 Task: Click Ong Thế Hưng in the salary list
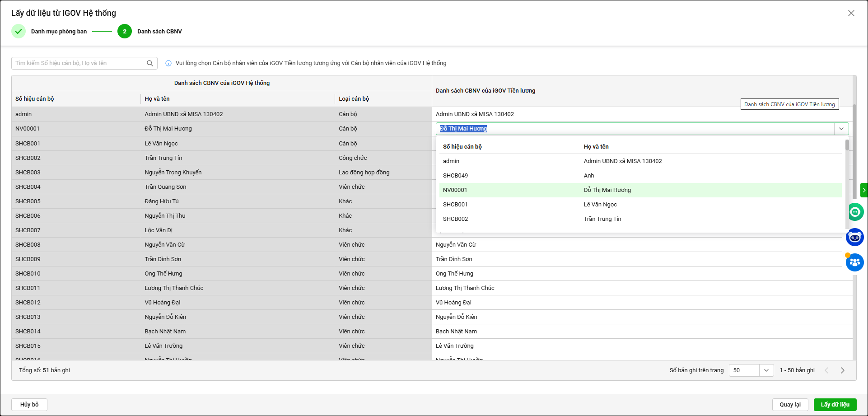pyautogui.click(x=642, y=274)
